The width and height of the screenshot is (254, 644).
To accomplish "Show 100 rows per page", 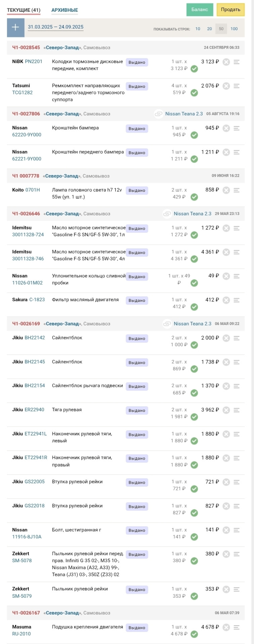I will pyautogui.click(x=234, y=29).
